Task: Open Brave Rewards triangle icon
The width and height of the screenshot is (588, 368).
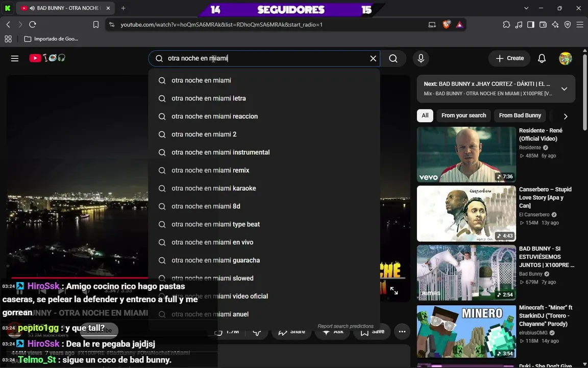Action: click(459, 25)
